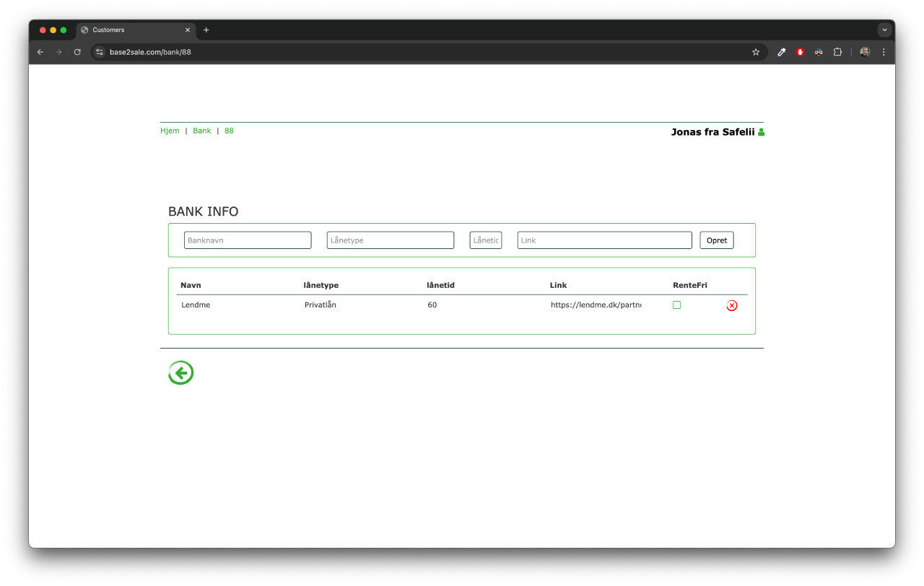The height and width of the screenshot is (586, 924).
Task: Click into the Lånetype text field
Action: tap(390, 240)
